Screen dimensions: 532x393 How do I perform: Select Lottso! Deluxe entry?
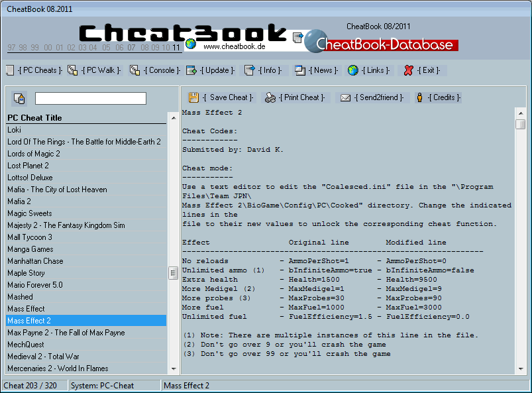(x=87, y=177)
